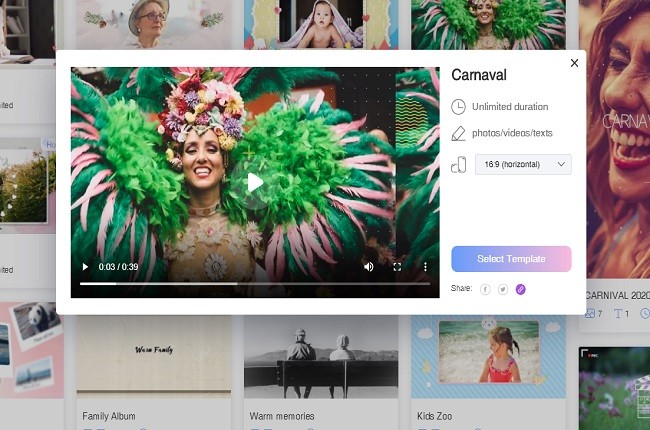Seek along the video progress bar
Viewport: 650px width, 430px height.
pos(255,284)
